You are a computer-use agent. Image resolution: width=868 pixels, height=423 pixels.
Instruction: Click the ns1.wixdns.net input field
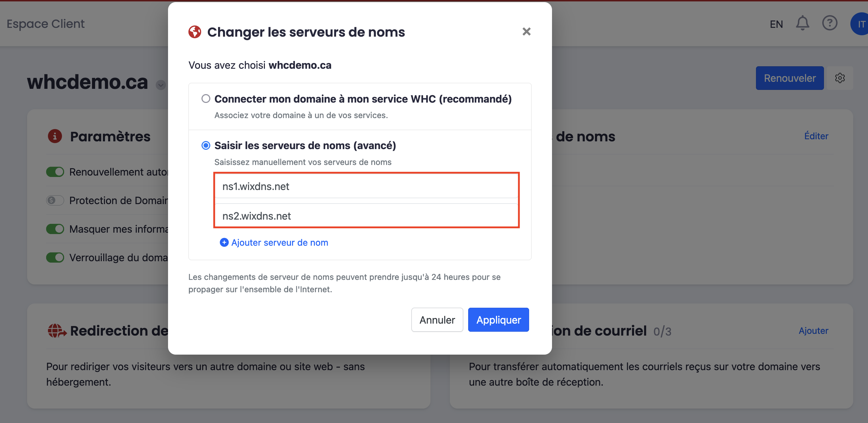click(366, 186)
